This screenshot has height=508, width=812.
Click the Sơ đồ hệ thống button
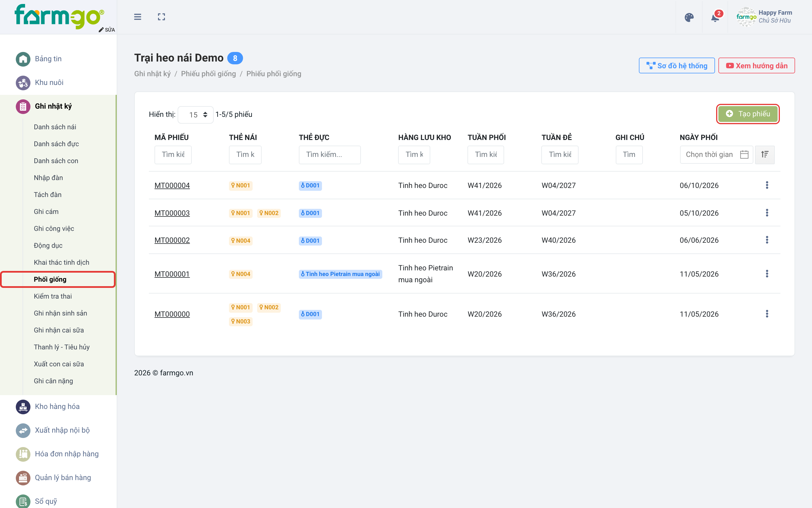click(676, 65)
